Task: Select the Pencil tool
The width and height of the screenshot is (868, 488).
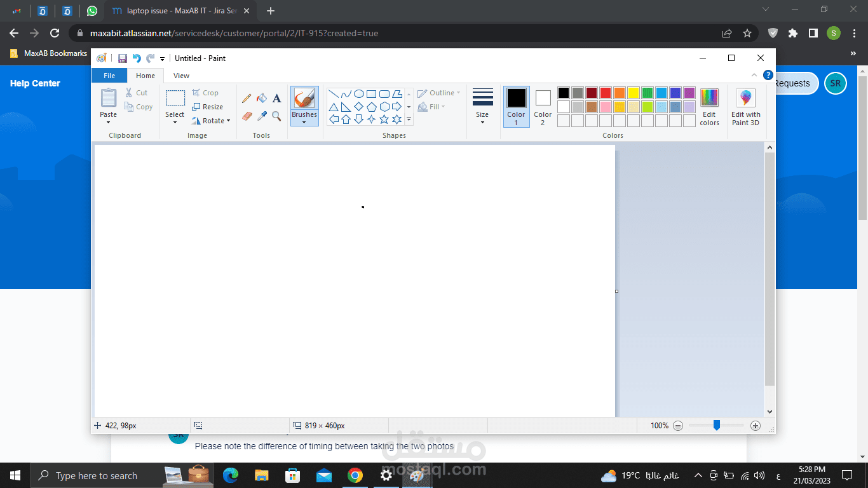Action: (x=247, y=98)
